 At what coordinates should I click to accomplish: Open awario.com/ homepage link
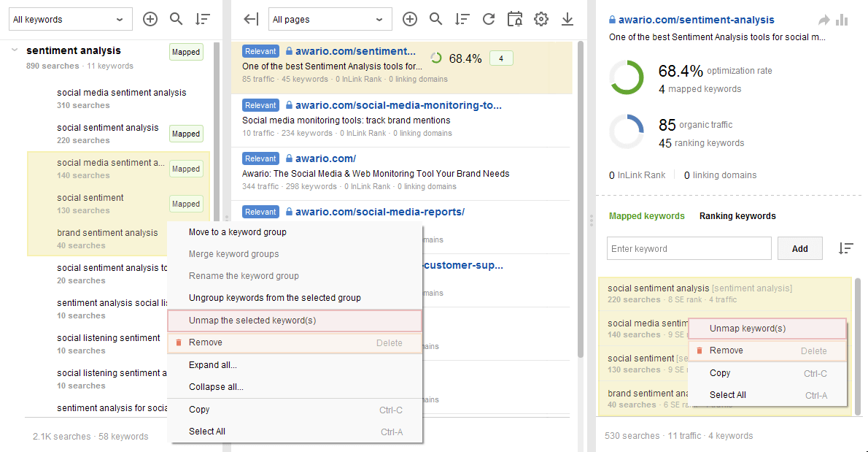click(325, 158)
